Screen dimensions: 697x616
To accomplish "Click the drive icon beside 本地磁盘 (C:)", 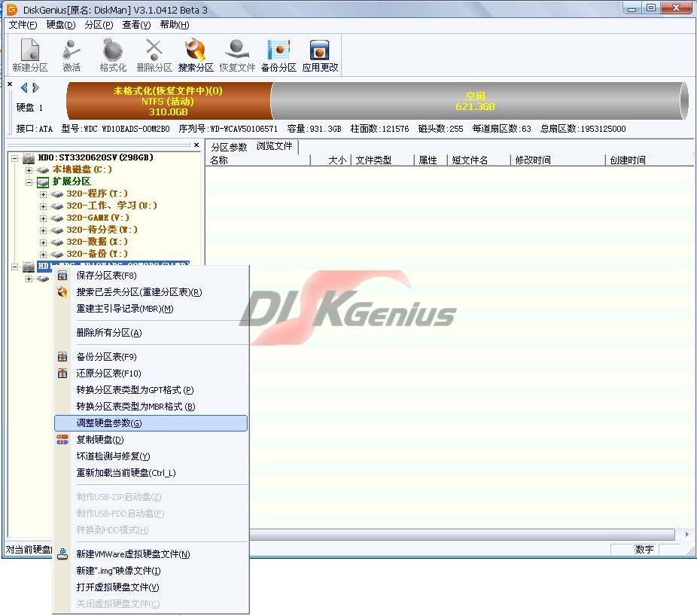I will 43,170.
